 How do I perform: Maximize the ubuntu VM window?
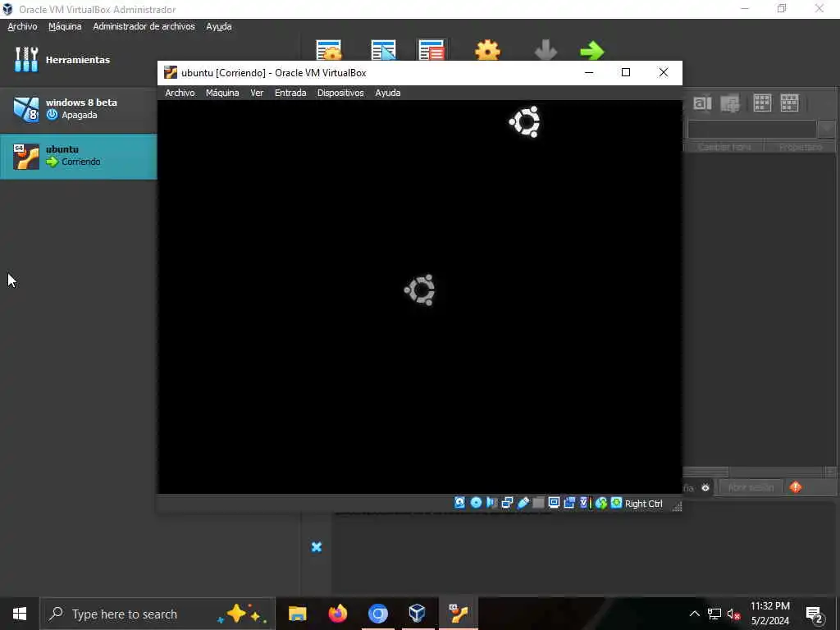(x=626, y=72)
